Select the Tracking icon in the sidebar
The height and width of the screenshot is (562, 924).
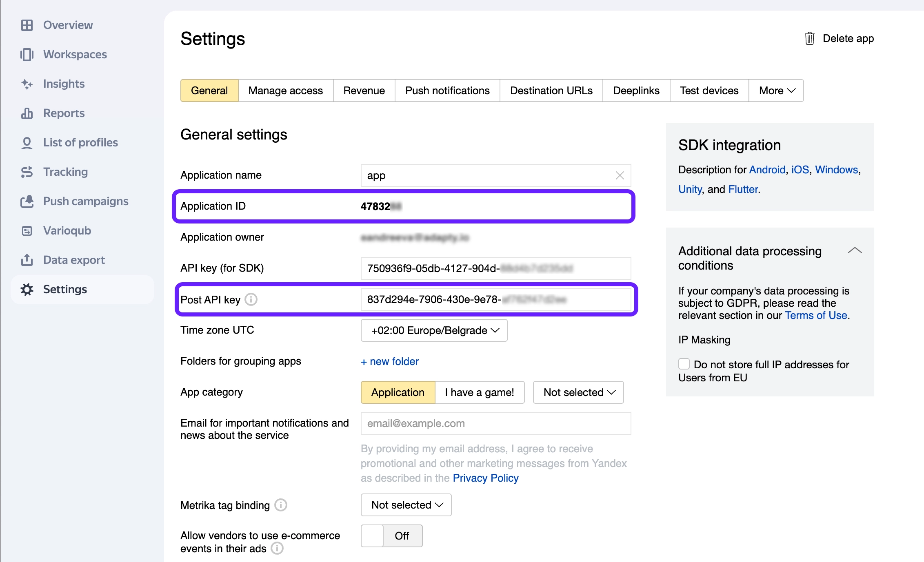pos(27,172)
